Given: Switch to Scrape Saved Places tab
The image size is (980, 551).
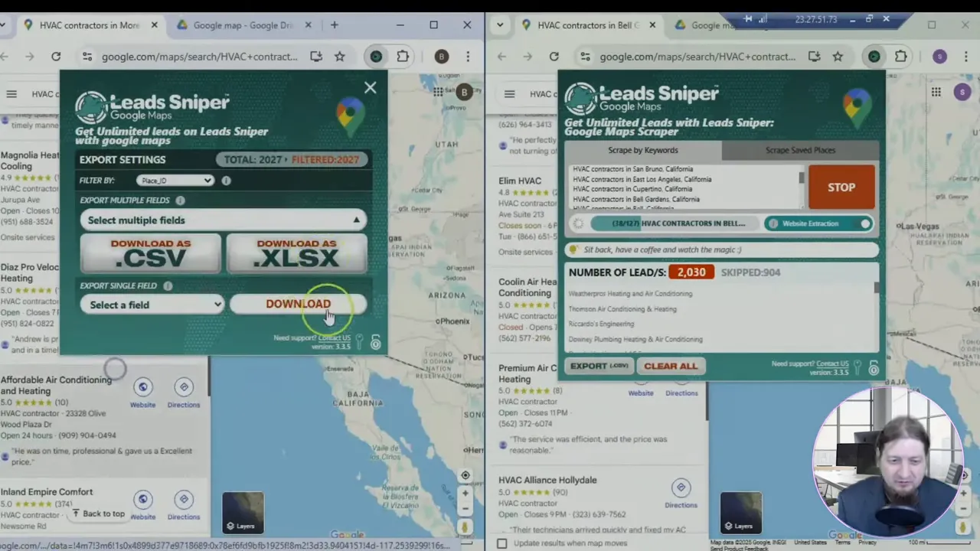Looking at the screenshot, I should (800, 150).
